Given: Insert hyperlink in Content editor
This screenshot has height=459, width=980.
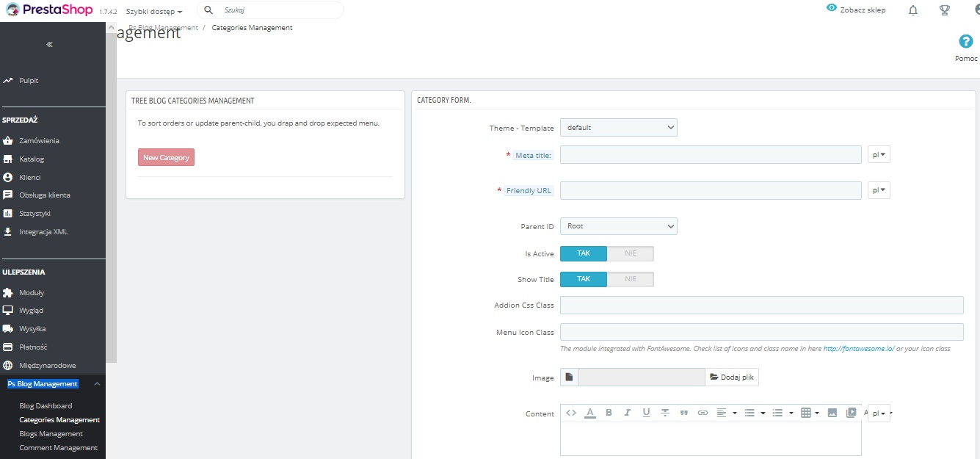Looking at the screenshot, I should pyautogui.click(x=703, y=413).
